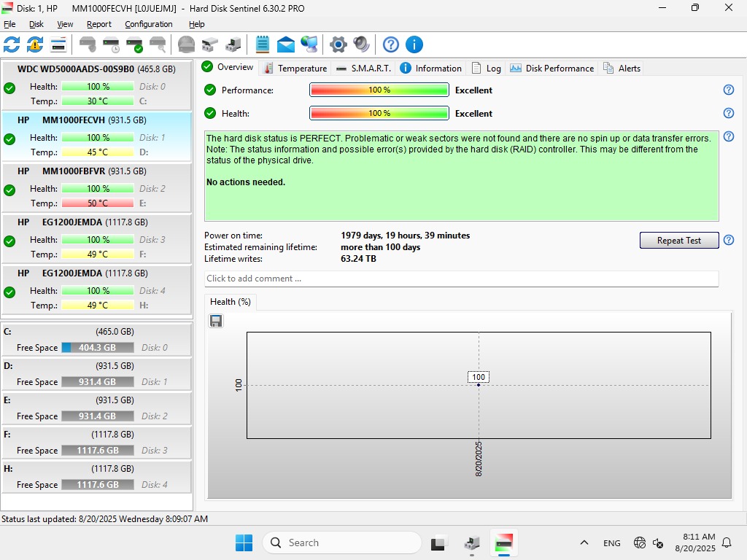Open the blue question mark help icon in toolbar
This screenshot has width=747, height=560.
pos(391,44)
